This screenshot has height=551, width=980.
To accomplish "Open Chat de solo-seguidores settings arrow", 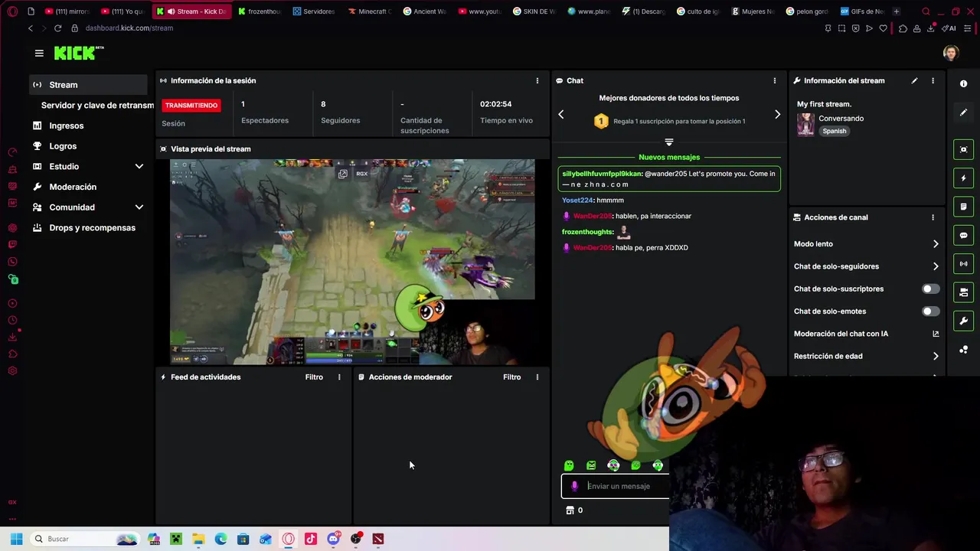I will [x=936, y=266].
